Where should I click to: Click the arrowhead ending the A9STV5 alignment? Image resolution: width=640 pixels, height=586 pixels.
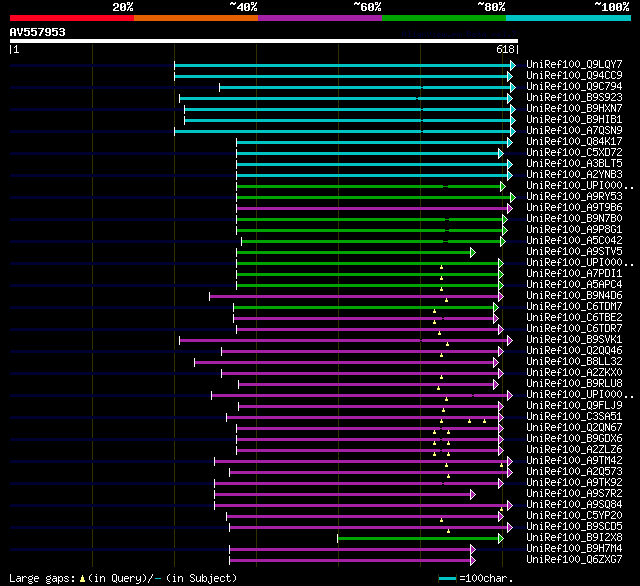pyautogui.click(x=473, y=253)
